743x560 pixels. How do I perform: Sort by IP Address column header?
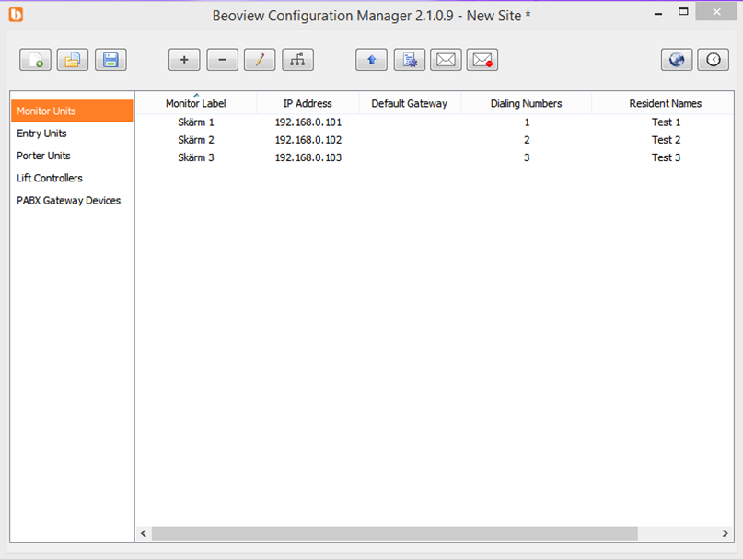(308, 103)
